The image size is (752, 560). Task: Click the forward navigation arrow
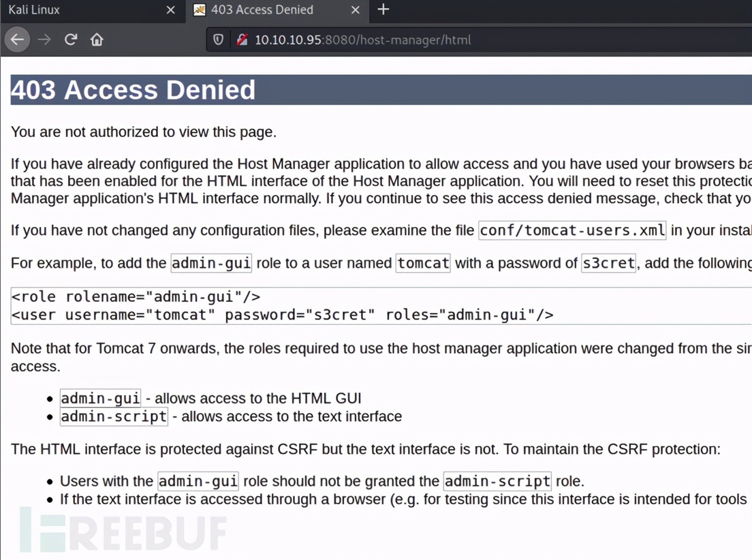point(44,40)
